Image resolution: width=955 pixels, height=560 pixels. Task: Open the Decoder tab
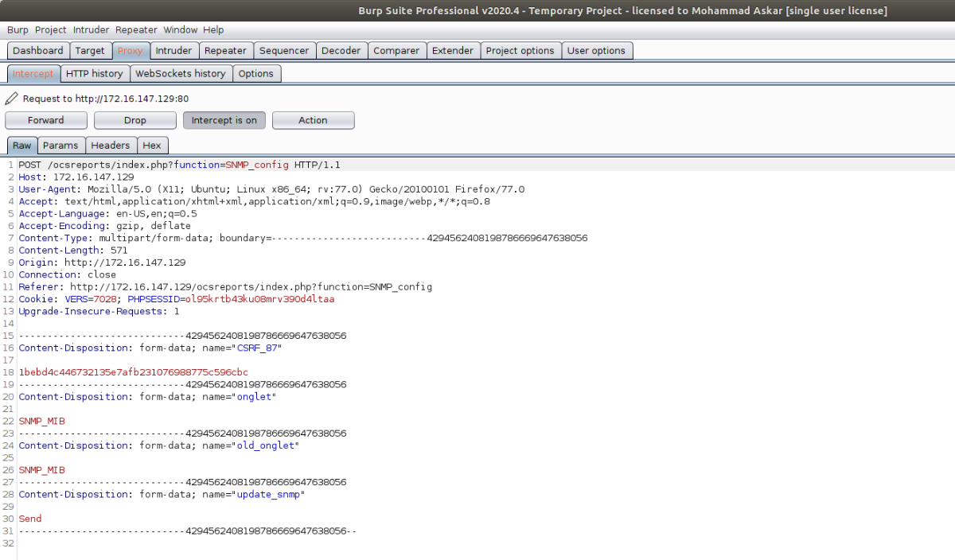pyautogui.click(x=341, y=50)
